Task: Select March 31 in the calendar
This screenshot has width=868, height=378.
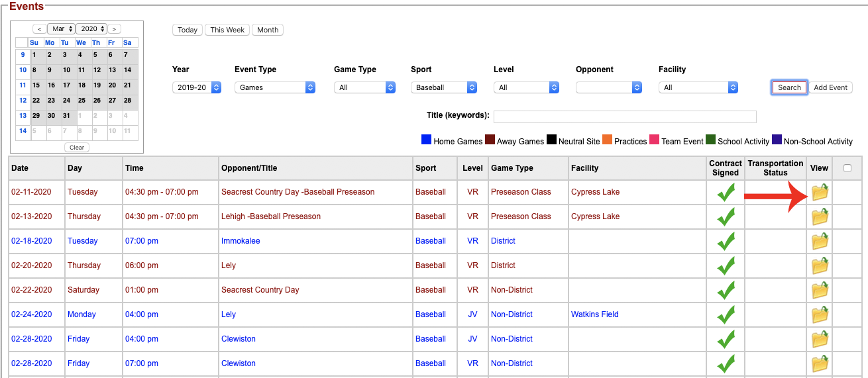Action: [x=66, y=116]
